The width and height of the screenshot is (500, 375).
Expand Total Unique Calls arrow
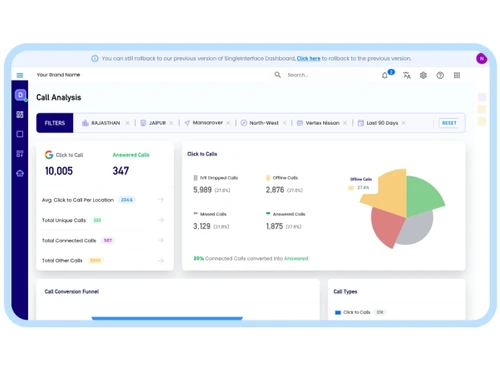tap(161, 220)
